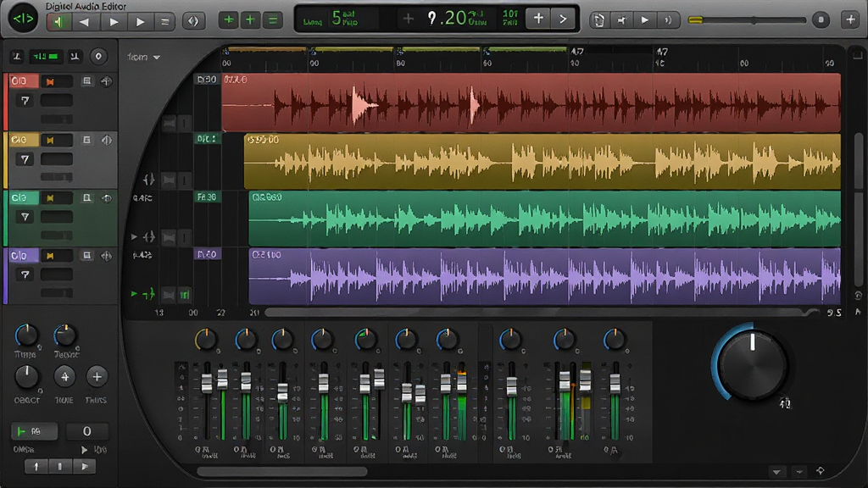Click the round 4 button in left panel
868x488 pixels.
[x=64, y=377]
